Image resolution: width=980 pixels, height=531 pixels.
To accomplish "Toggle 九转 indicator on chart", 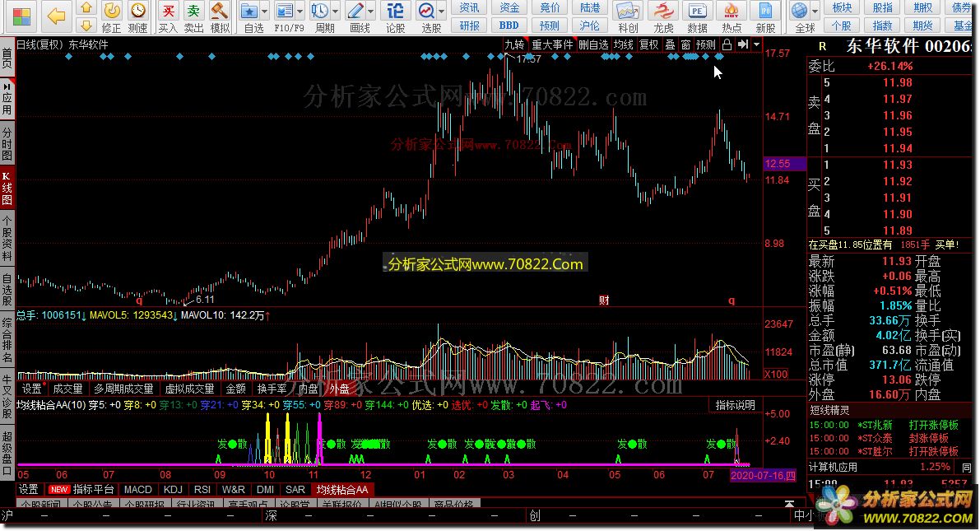I will [x=515, y=44].
